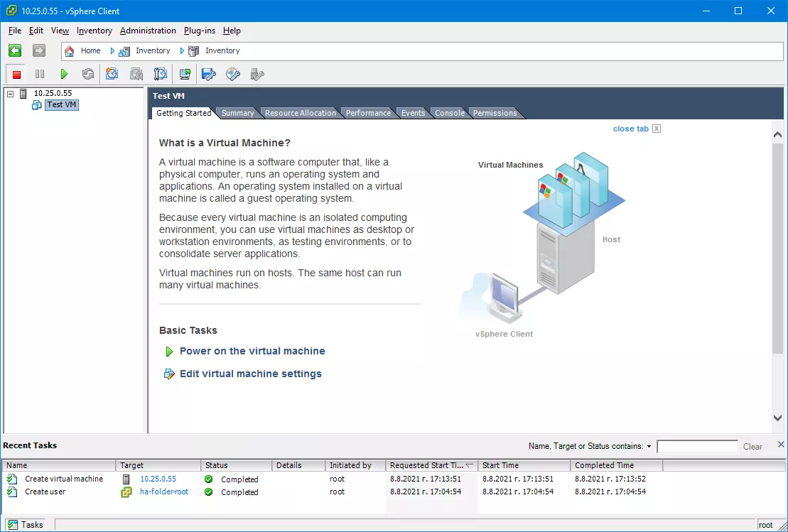This screenshot has height=532, width=788.
Task: Select the 10.25.0.55 host tree item
Action: 53,93
